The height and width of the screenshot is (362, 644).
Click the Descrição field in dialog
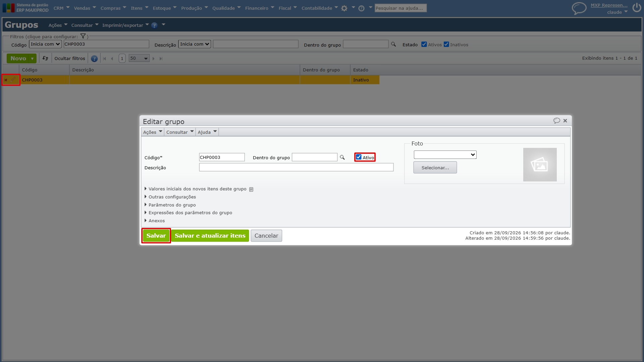296,167
